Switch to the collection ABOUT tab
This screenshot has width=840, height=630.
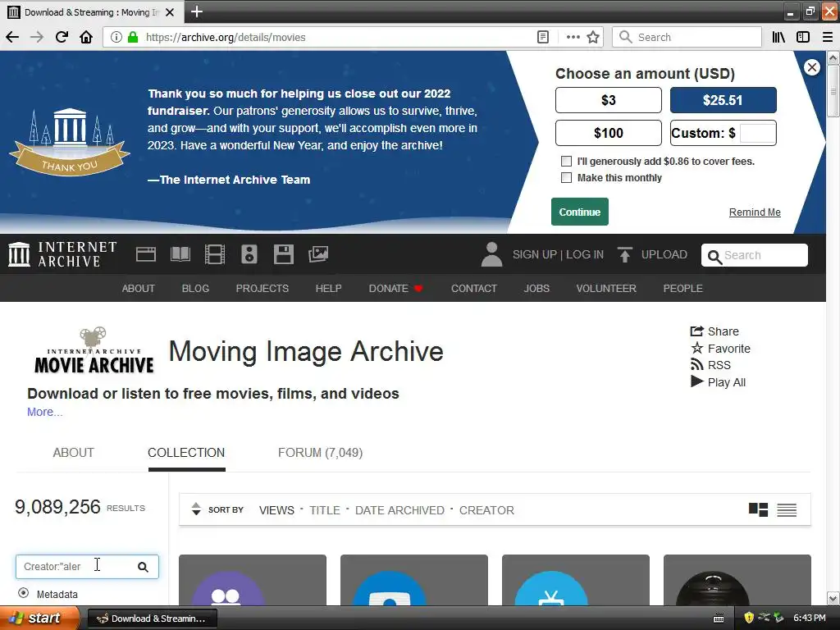coord(73,453)
